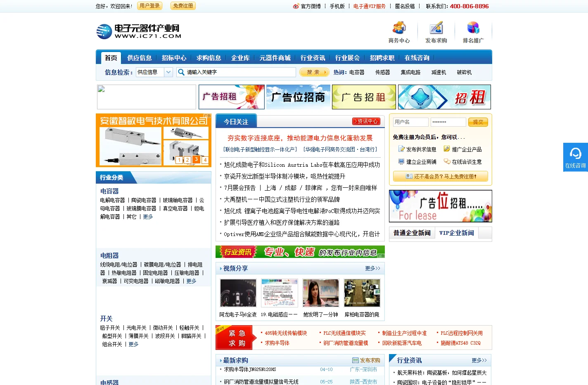Open the 热敏电阻器 category link
The width and height of the screenshot is (588, 385).
[x=124, y=273]
